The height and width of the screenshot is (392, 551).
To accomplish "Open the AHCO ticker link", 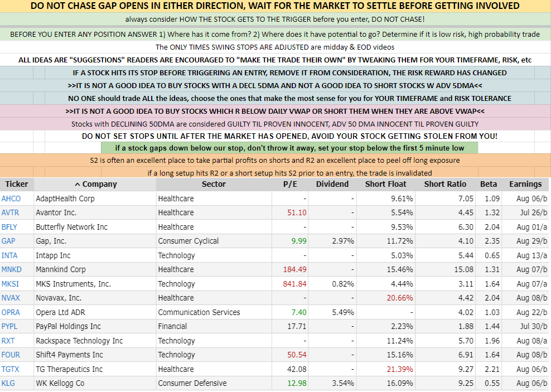I will pos(11,199).
